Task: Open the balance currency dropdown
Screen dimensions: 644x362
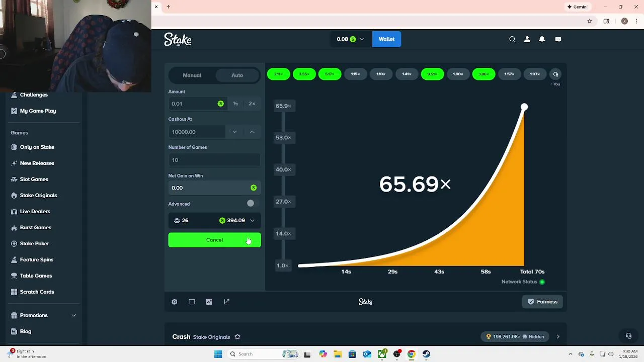Action: pos(350,39)
